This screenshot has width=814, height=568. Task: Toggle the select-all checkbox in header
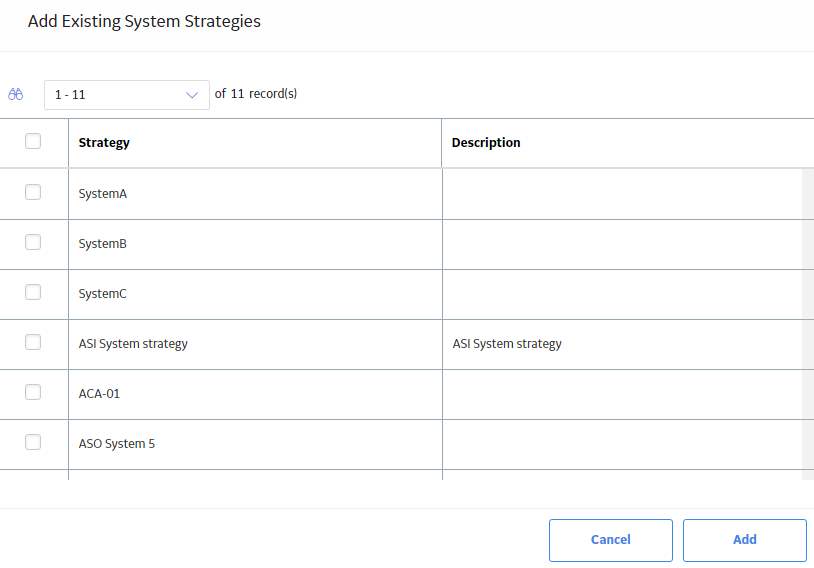[33, 141]
